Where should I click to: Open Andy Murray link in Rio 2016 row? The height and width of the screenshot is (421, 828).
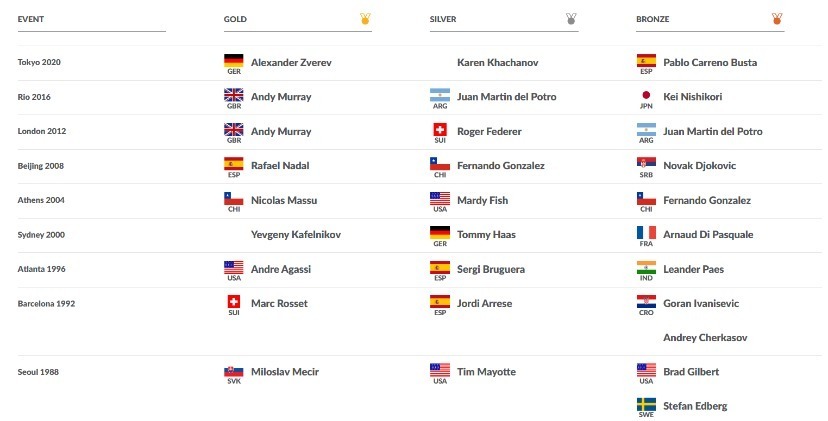pyautogui.click(x=281, y=97)
